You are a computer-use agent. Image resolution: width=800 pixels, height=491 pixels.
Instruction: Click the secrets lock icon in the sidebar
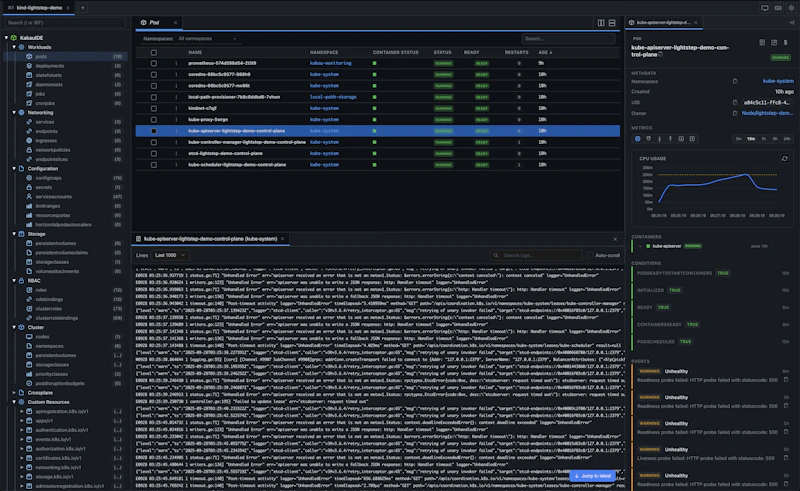[29, 187]
